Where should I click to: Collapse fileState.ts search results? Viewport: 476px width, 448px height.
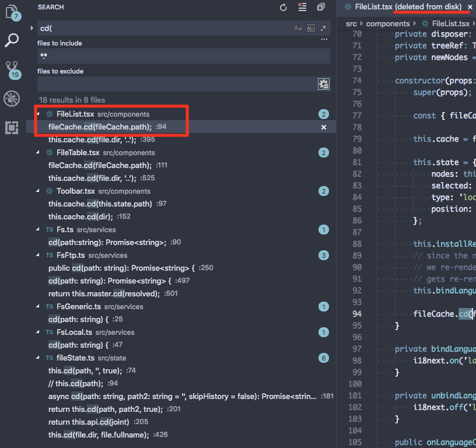[x=38, y=358]
